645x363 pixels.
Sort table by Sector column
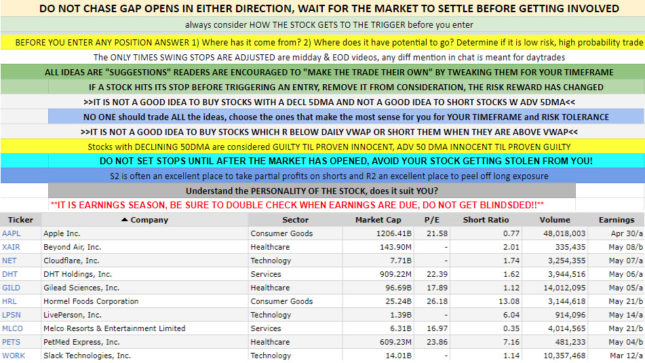coord(295,220)
